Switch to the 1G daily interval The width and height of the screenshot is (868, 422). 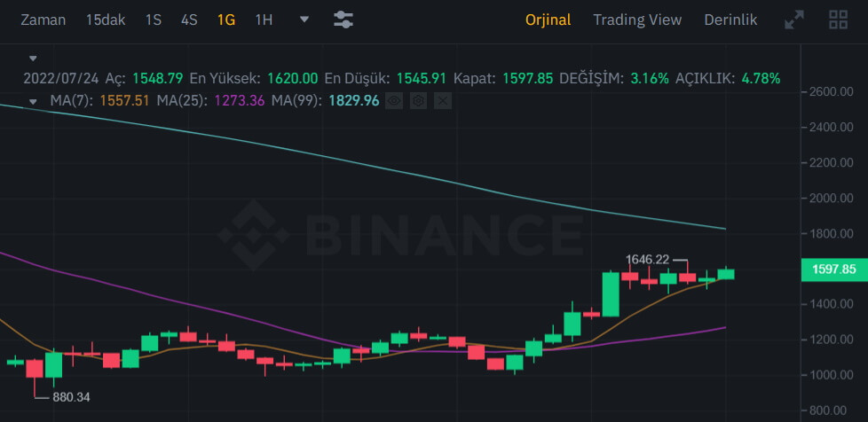[226, 20]
